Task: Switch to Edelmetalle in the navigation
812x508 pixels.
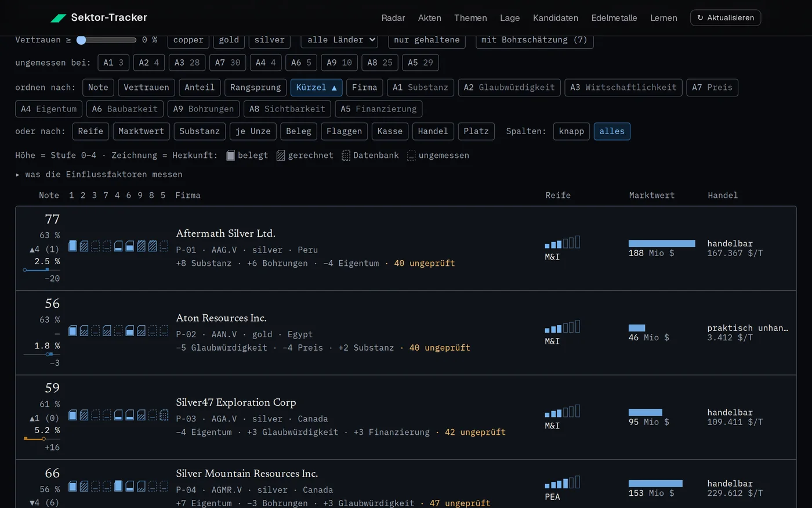Action: point(614,18)
